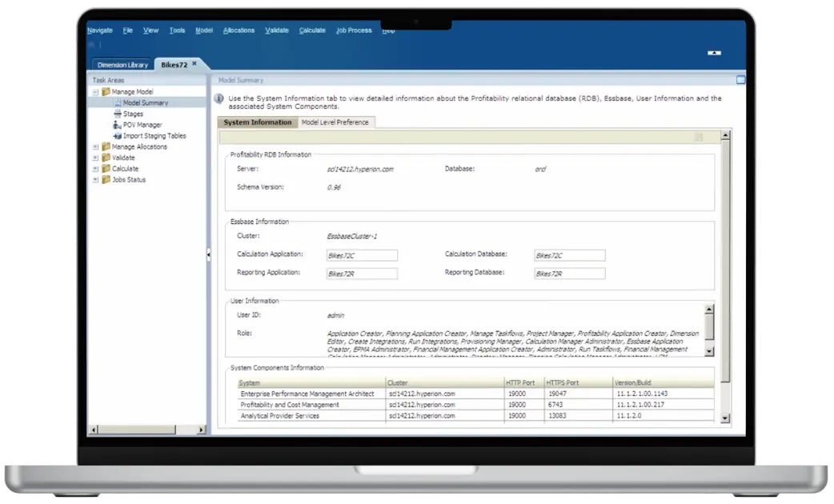Switch to the Dimension Library tab
Viewport: 834px width, 504px height.
tap(122, 64)
